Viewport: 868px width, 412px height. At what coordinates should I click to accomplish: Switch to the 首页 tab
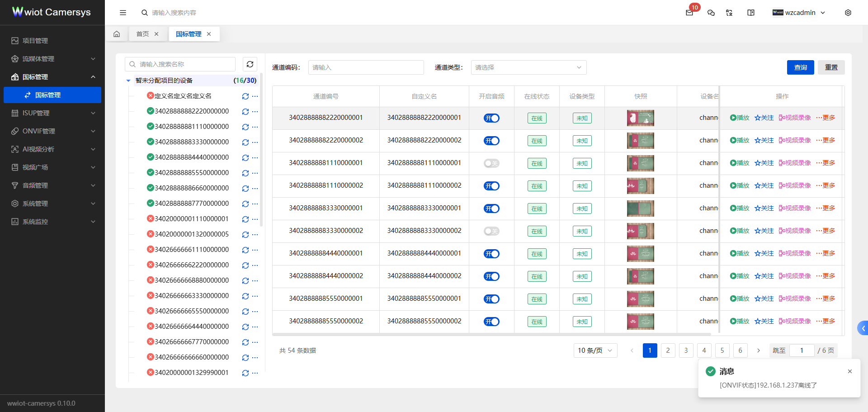pos(142,33)
